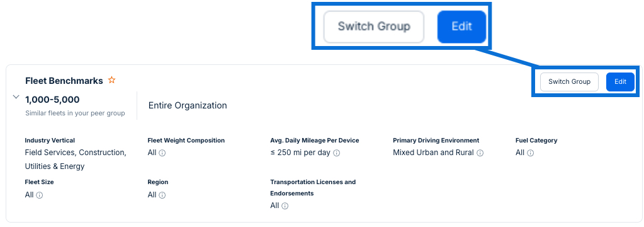Open info icon for Fleet Weight Composition

[x=162, y=153]
